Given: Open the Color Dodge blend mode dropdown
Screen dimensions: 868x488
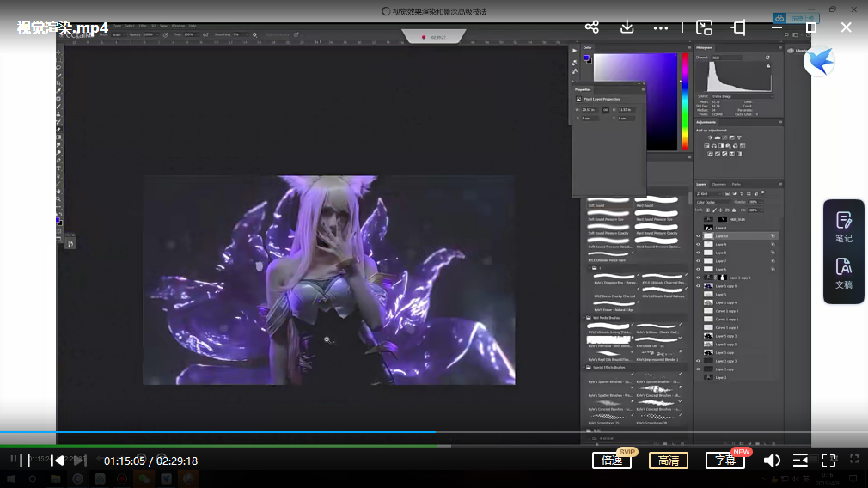Looking at the screenshot, I should 713,202.
